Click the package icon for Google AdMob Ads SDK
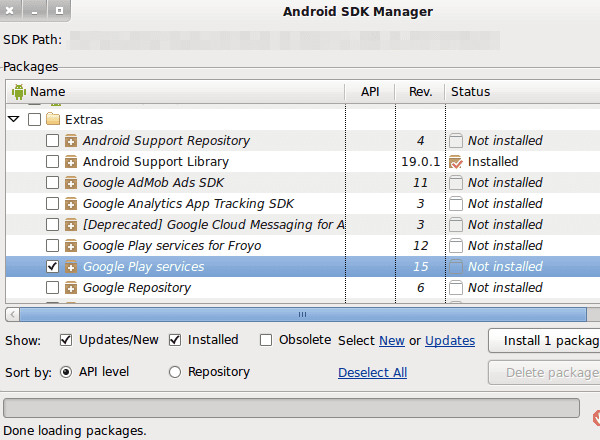600x440 pixels. point(71,183)
